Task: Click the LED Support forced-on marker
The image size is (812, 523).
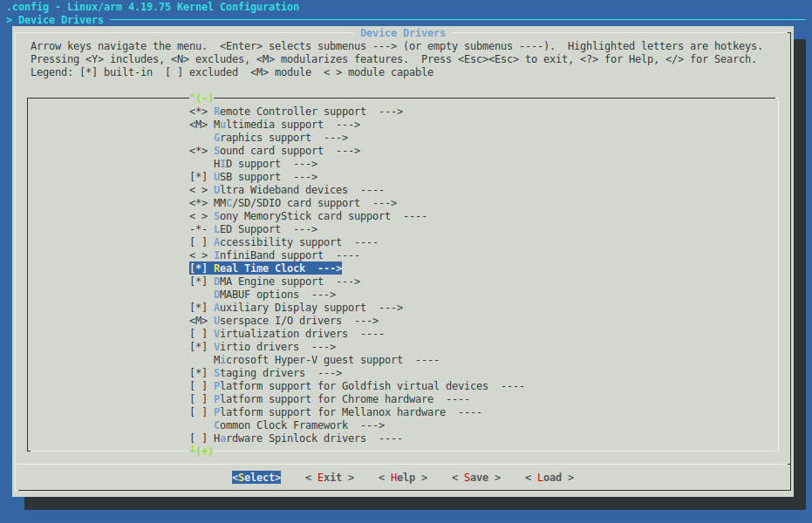Action: click(198, 229)
